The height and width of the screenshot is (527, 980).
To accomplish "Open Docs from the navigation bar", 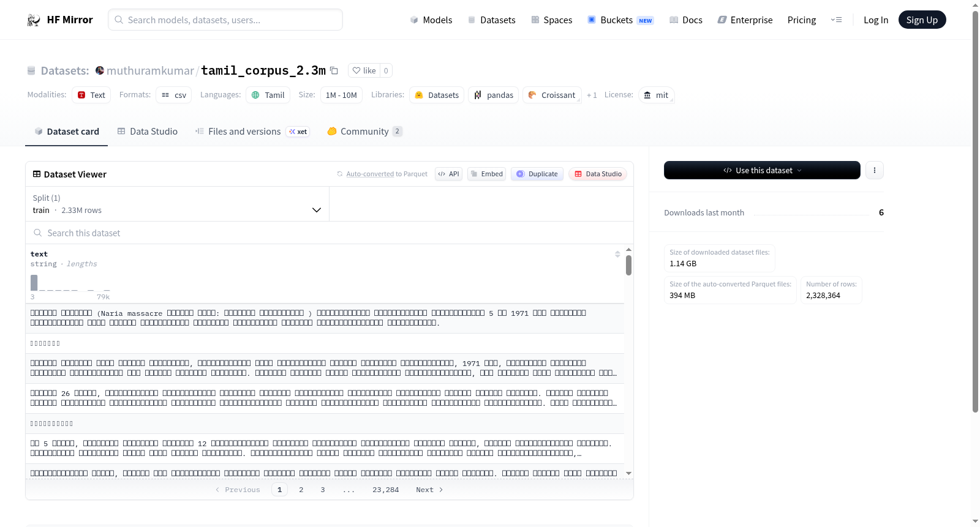I will (x=686, y=20).
